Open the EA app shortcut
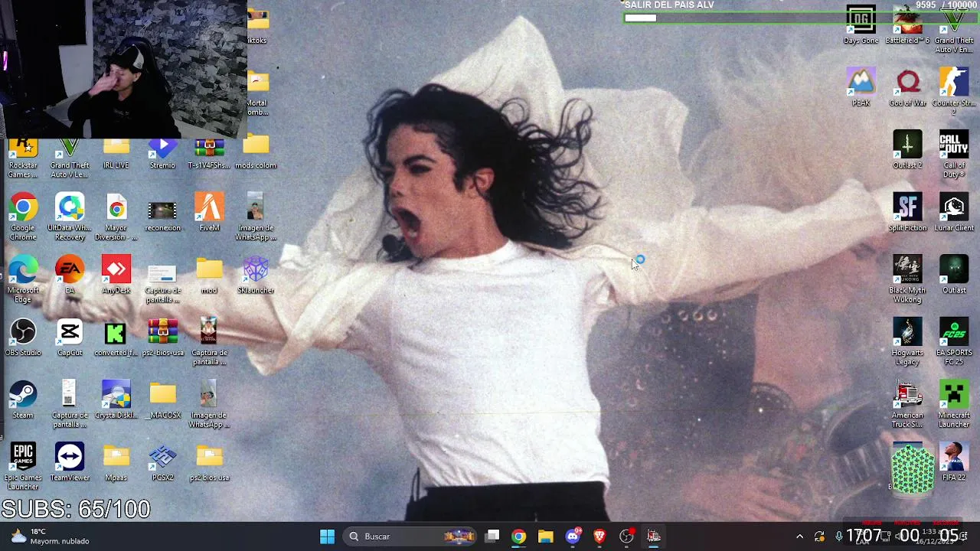This screenshot has height=551, width=980. click(70, 275)
